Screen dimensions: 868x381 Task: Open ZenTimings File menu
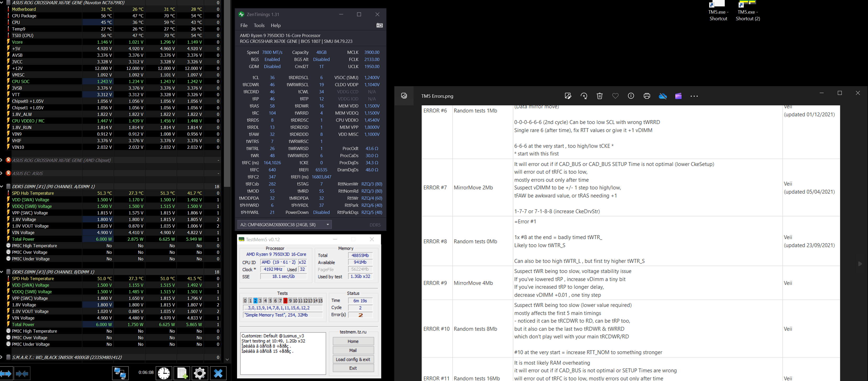pos(244,25)
